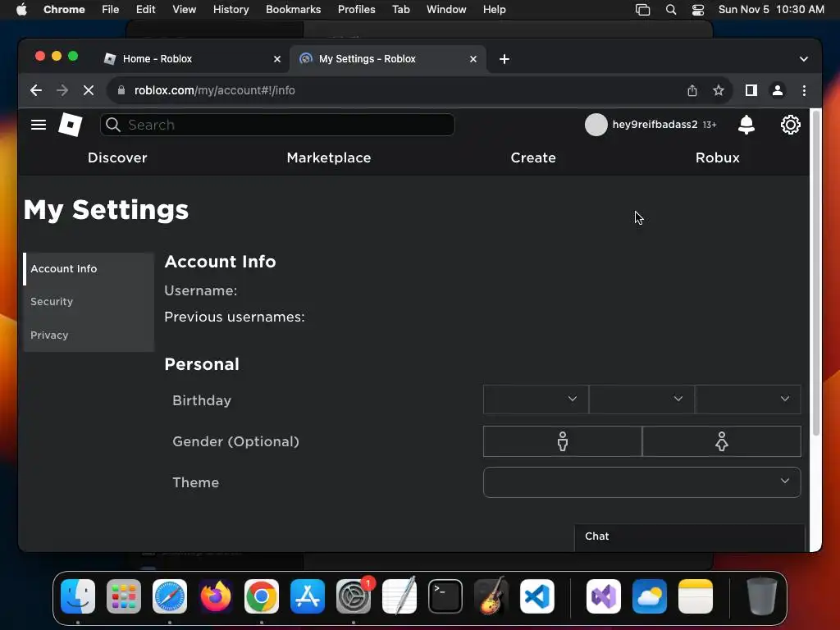Open the Apple menu

tap(21, 10)
